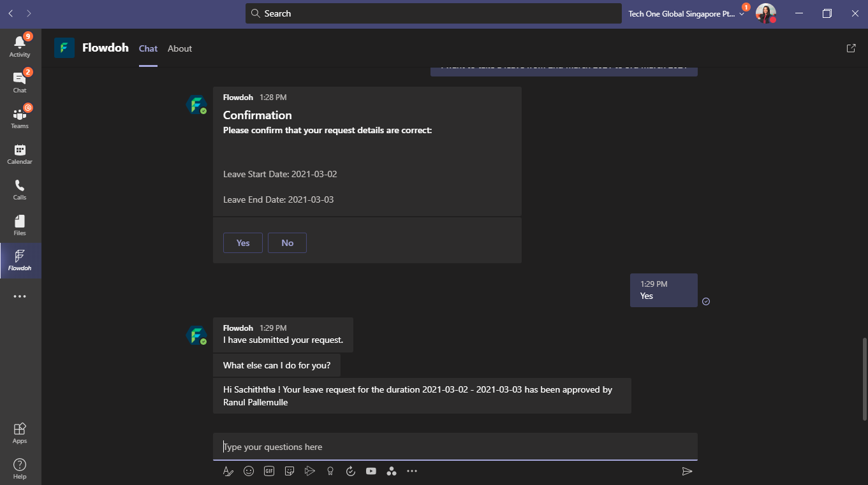The image size is (868, 485).
Task: Click the Stream icon in the compose toolbar
Action: point(310,471)
